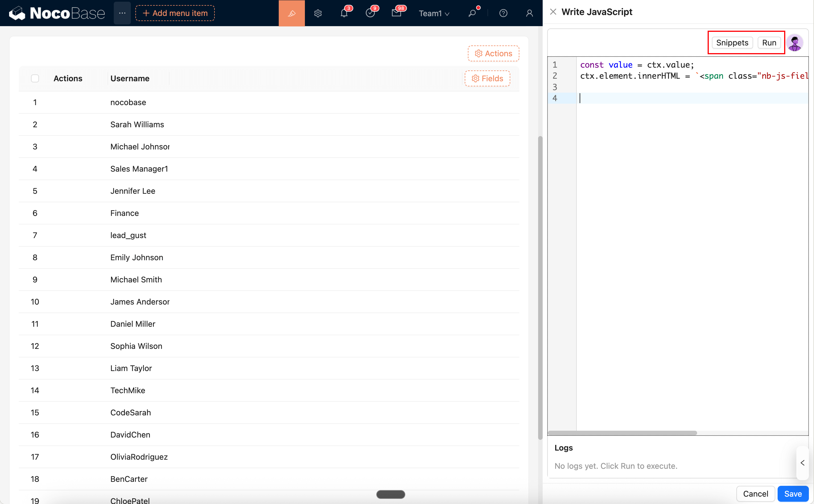
Task: Expand the Team1 dropdown
Action: 434,14
